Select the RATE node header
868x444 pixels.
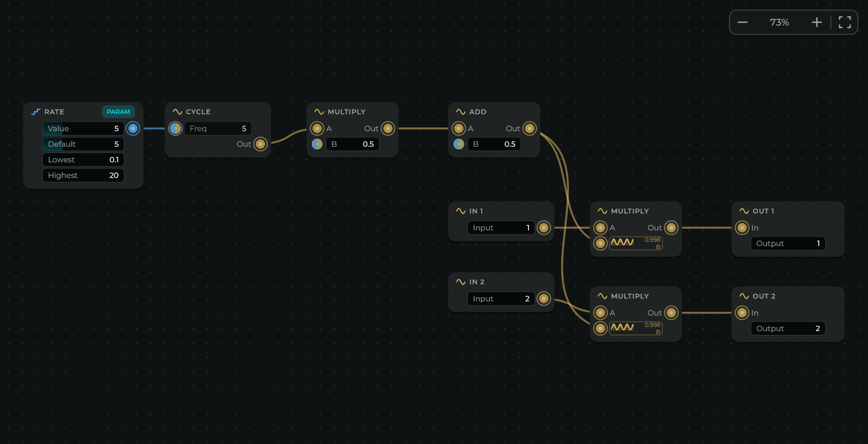[x=83, y=111]
